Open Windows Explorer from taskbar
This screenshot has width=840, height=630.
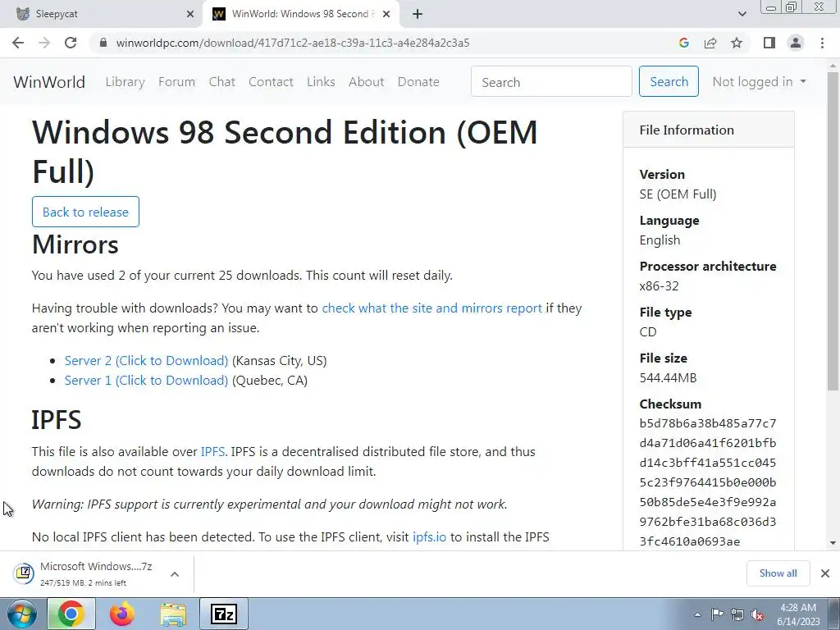click(174, 614)
